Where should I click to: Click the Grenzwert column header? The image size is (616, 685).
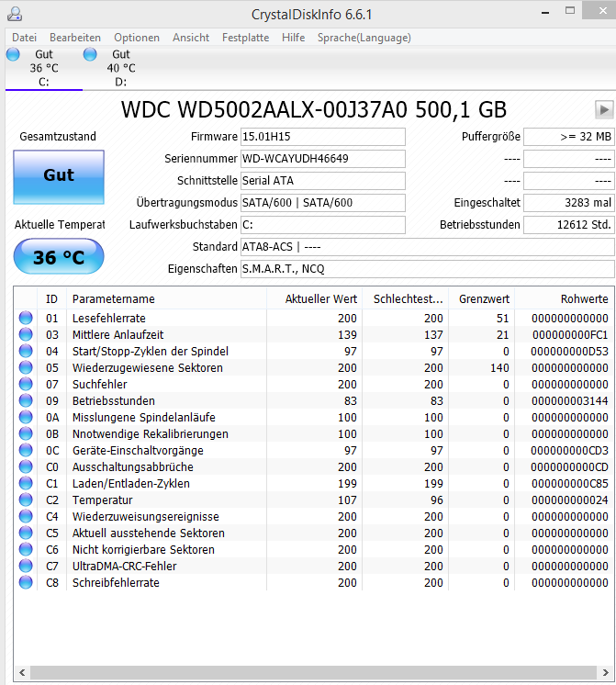481,298
